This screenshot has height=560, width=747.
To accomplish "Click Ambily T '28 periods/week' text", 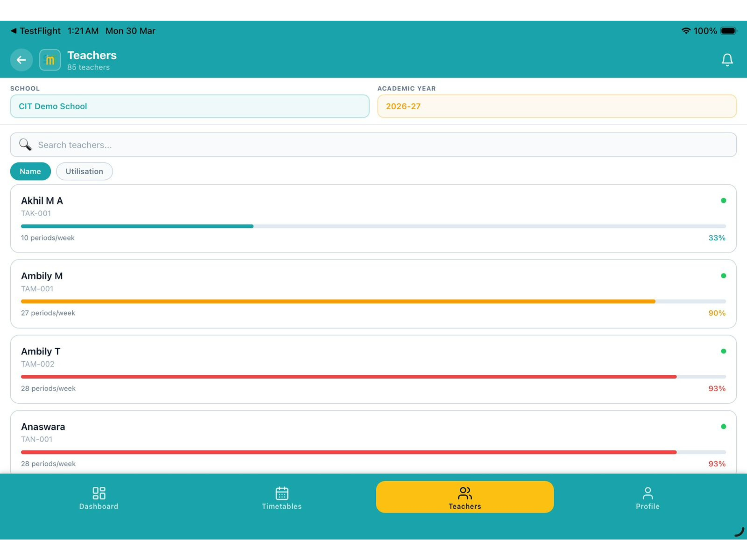I will pos(48,388).
